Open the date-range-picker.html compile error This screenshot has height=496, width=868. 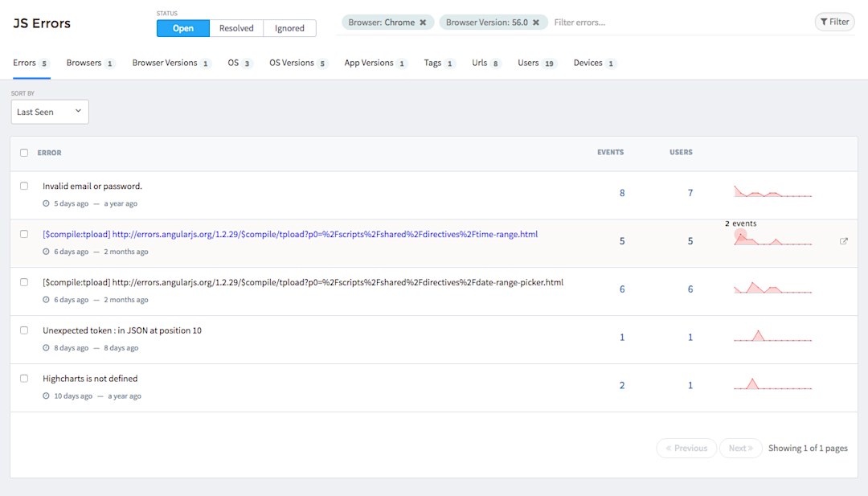303,283
